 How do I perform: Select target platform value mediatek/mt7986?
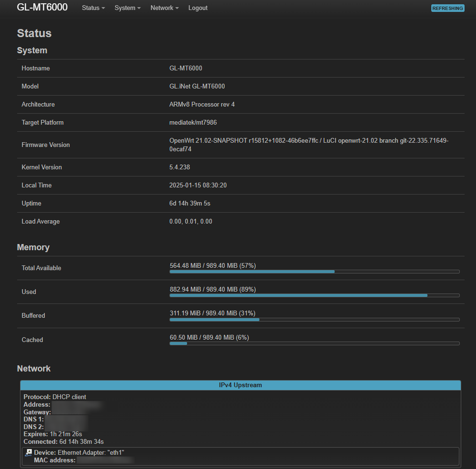coord(193,123)
